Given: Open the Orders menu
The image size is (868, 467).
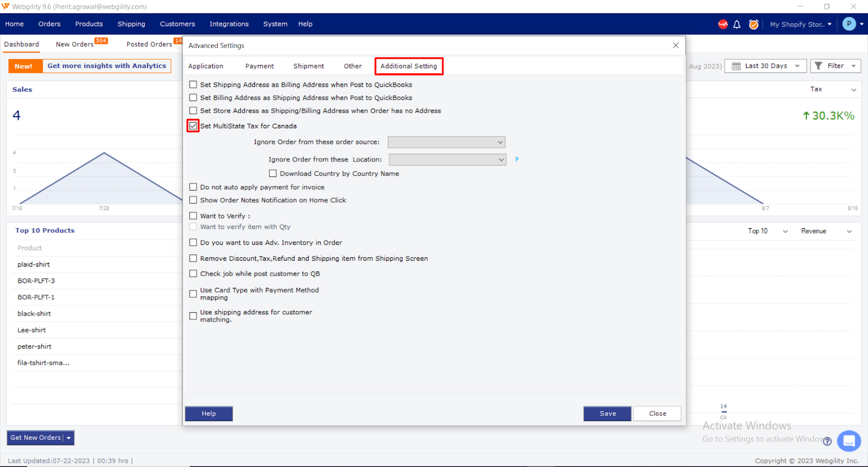Looking at the screenshot, I should 49,24.
